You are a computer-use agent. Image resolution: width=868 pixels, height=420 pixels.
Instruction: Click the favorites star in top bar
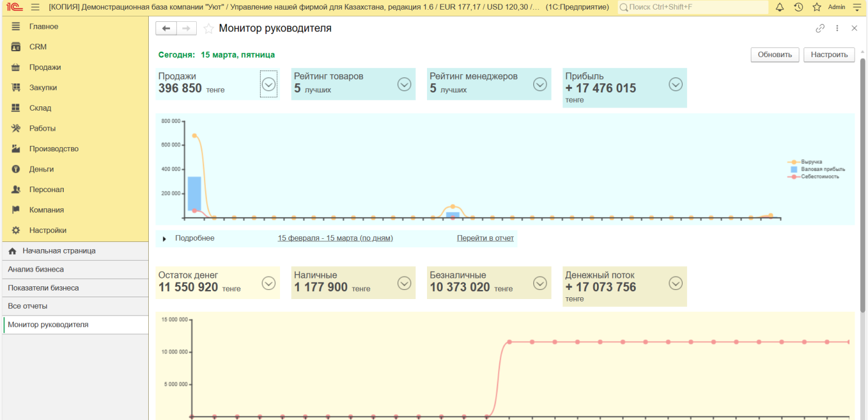click(x=816, y=7)
